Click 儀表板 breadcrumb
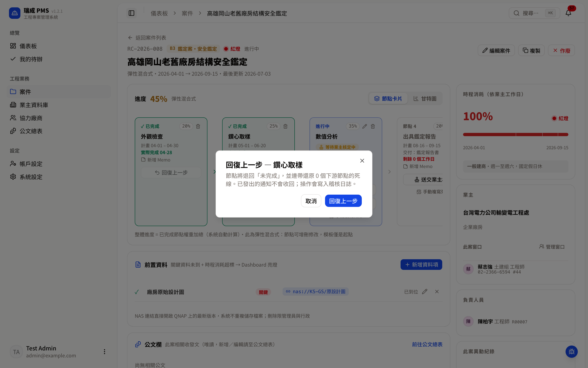 coord(159,13)
